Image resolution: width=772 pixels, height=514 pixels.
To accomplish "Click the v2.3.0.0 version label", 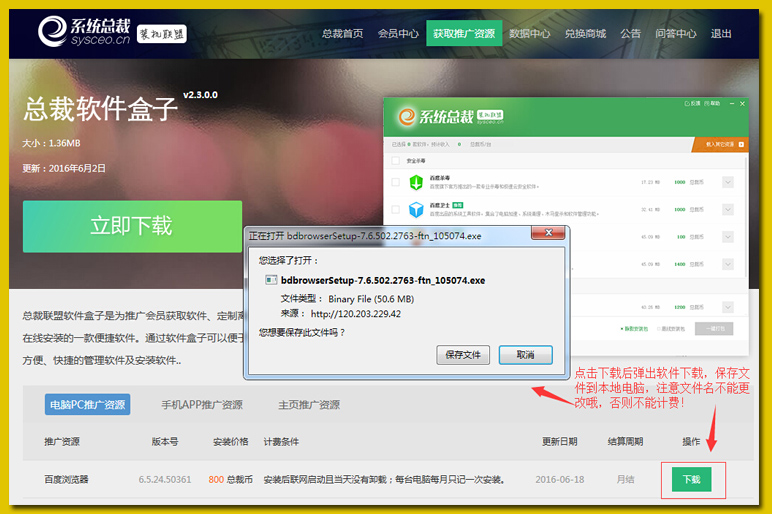I will click(x=200, y=95).
